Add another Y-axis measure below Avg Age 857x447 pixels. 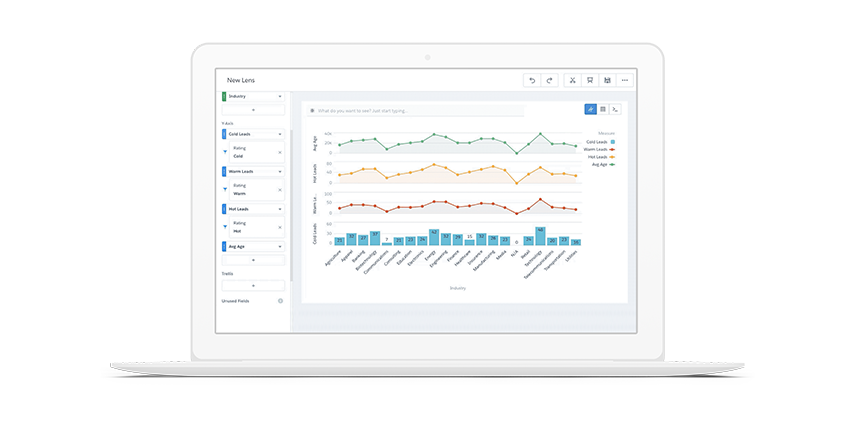(x=253, y=259)
